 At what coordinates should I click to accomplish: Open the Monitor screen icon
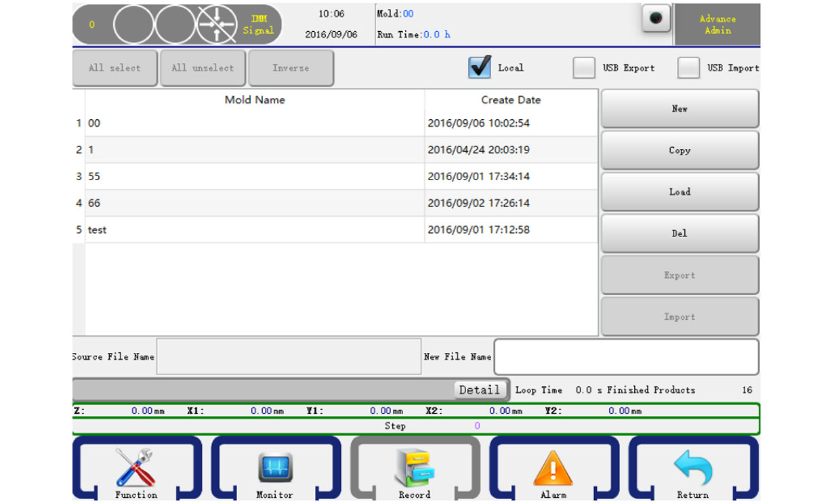pos(274,468)
